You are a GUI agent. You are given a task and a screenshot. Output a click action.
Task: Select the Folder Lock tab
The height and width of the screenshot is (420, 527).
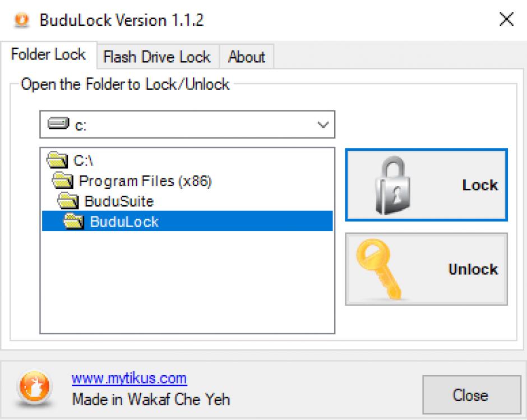tap(48, 54)
